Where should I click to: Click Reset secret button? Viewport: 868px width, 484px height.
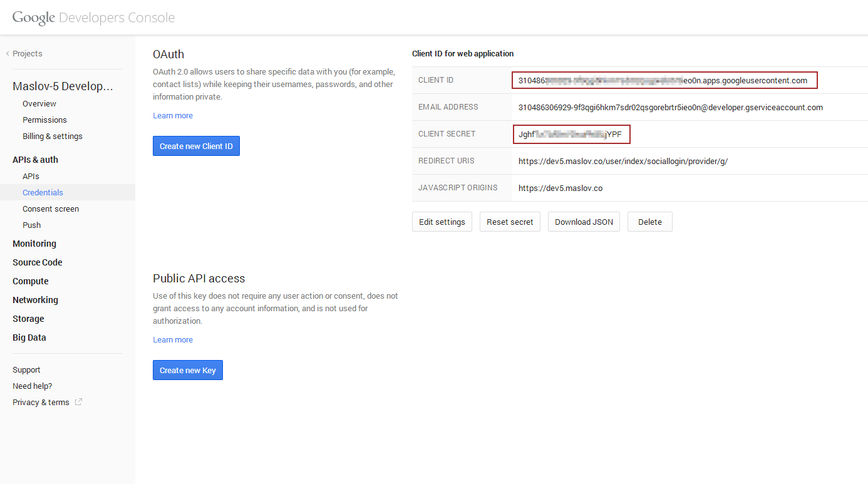[x=510, y=222]
